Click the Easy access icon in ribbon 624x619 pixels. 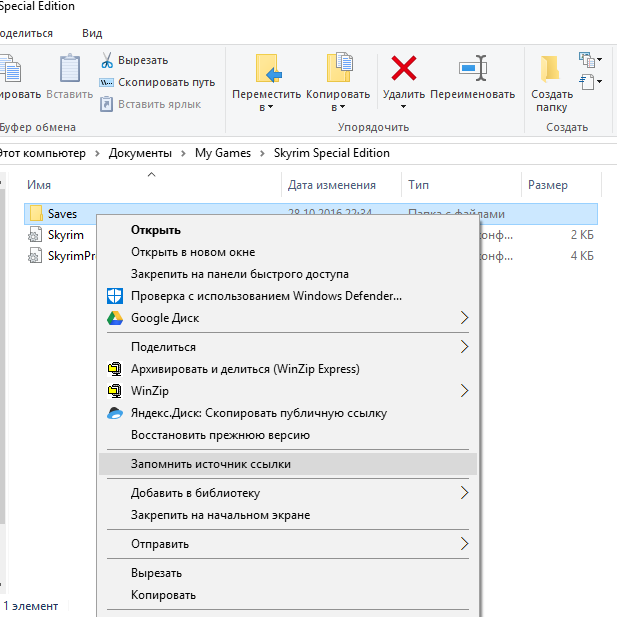click(x=587, y=82)
